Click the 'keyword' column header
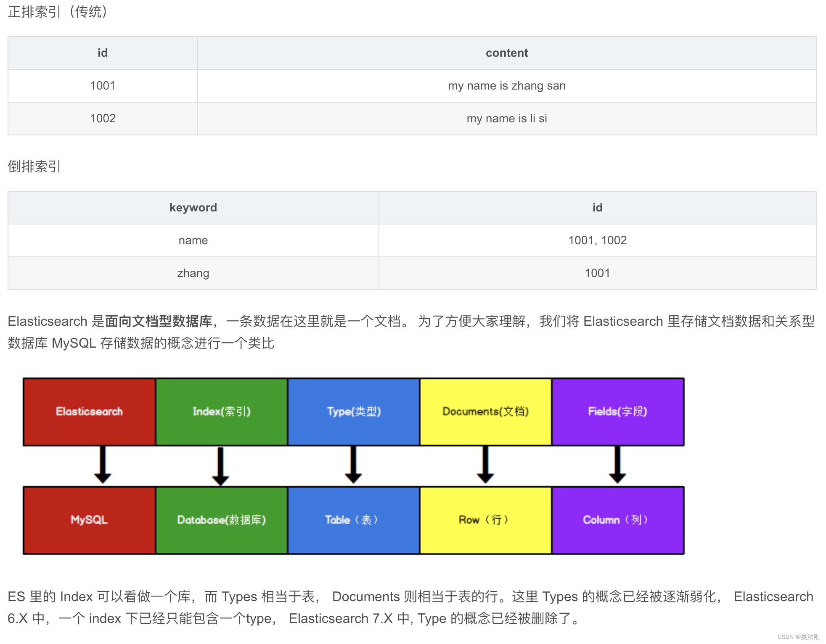Screen dimensions: 826x644 193,208
